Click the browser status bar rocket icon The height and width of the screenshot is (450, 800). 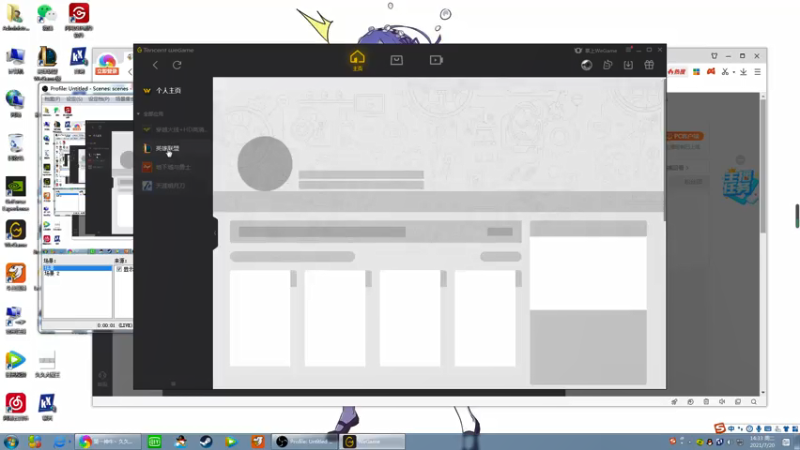click(674, 402)
